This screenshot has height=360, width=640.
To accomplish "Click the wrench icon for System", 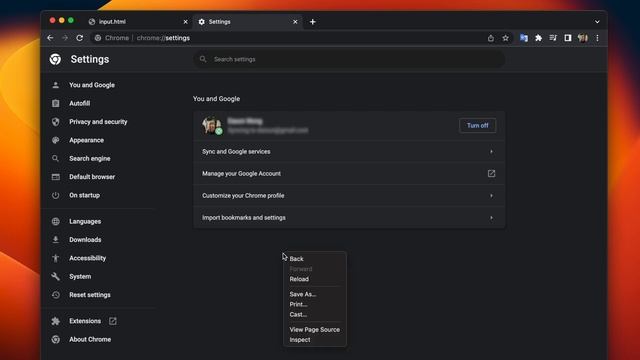I will point(56,276).
